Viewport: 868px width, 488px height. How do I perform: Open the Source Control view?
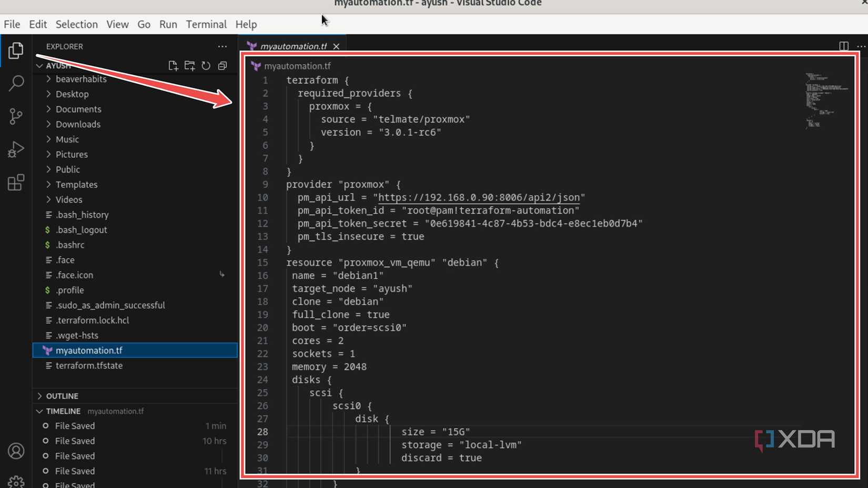pyautogui.click(x=16, y=116)
